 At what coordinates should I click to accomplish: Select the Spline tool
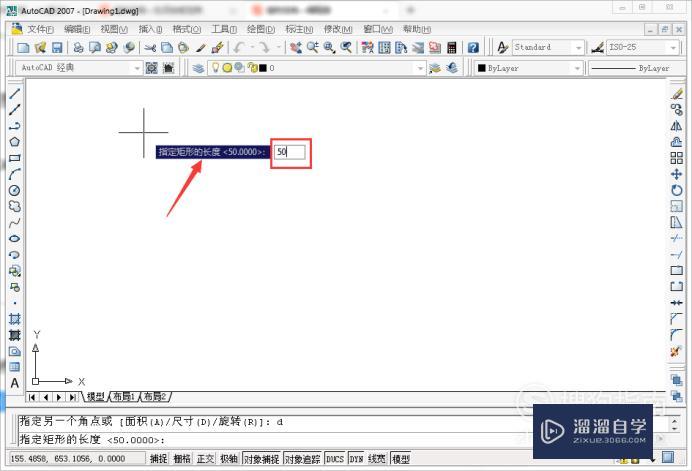(x=15, y=223)
